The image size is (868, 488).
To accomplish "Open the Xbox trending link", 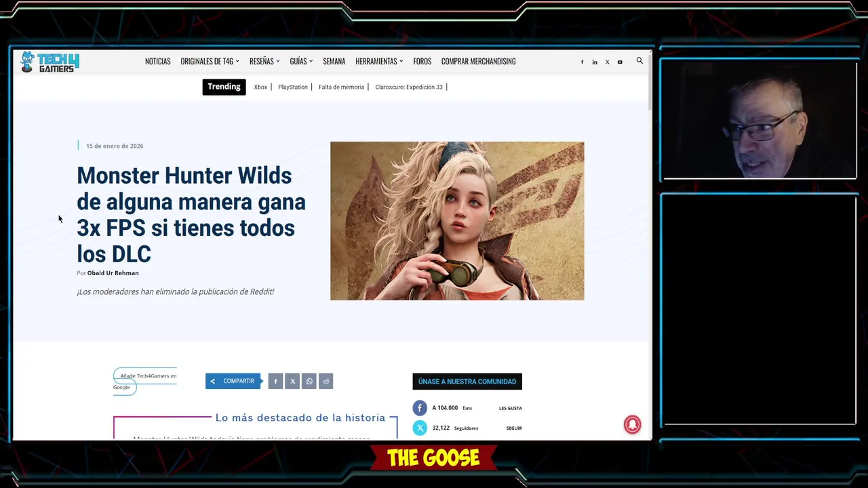I will tap(260, 87).
